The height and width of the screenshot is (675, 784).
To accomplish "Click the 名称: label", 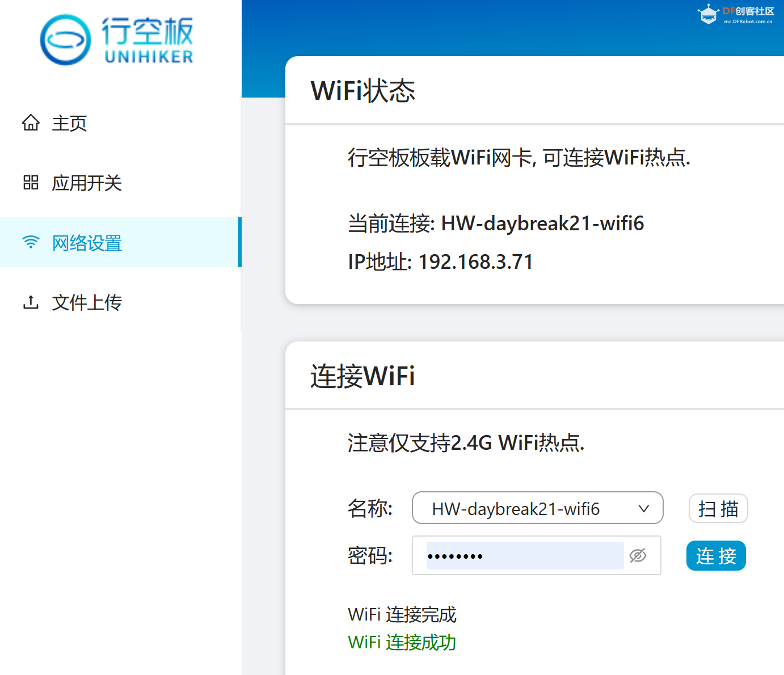I will tap(370, 508).
